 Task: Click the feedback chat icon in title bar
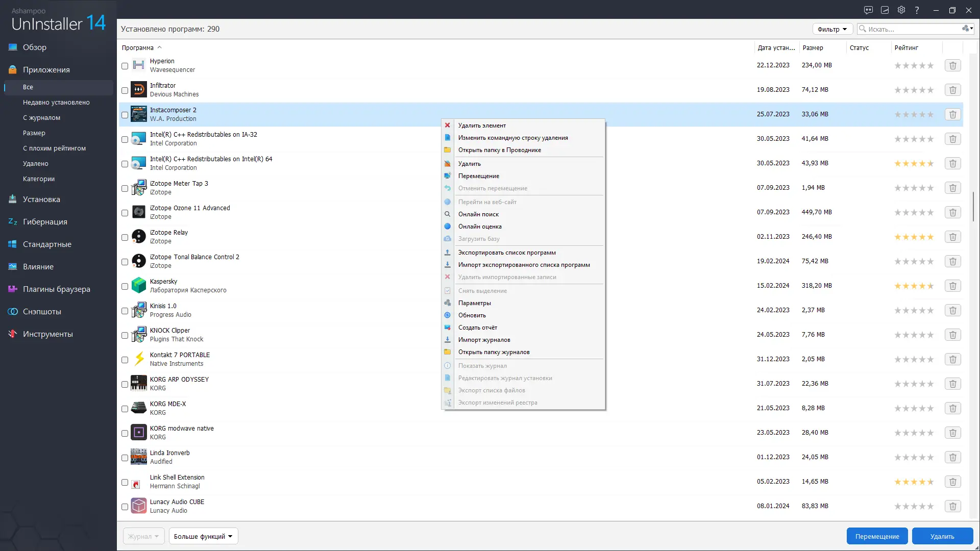pos(868,10)
